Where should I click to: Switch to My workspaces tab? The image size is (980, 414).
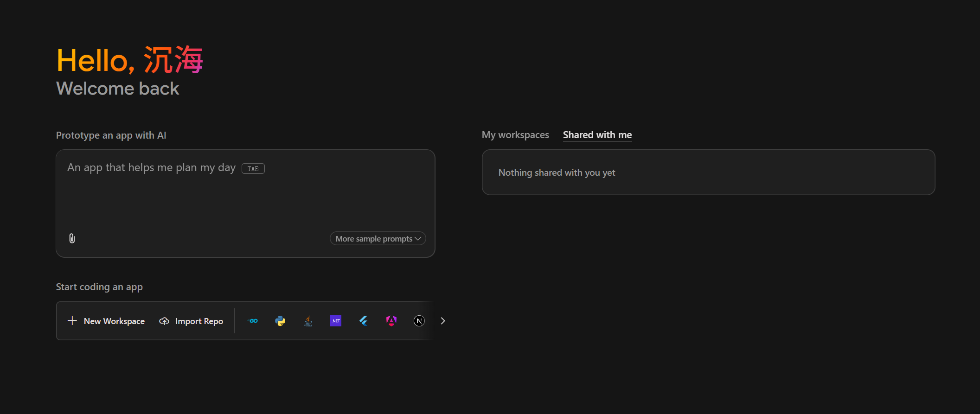click(515, 135)
